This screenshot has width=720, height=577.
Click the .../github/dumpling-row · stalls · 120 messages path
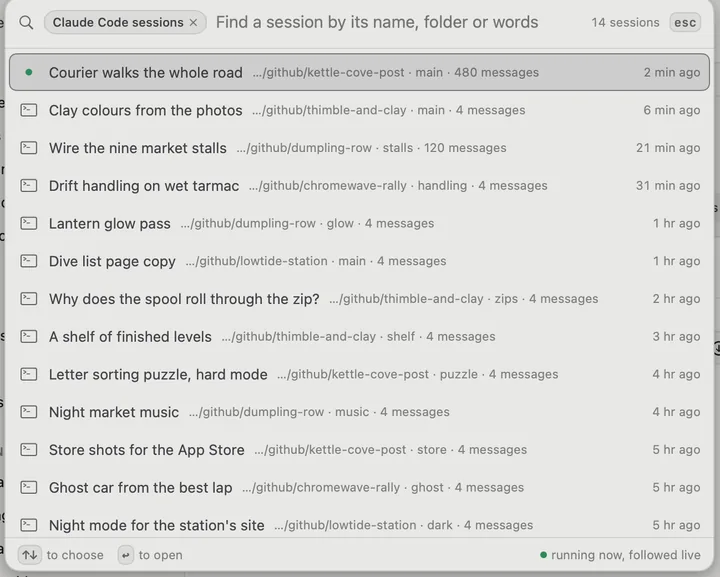pos(371,148)
